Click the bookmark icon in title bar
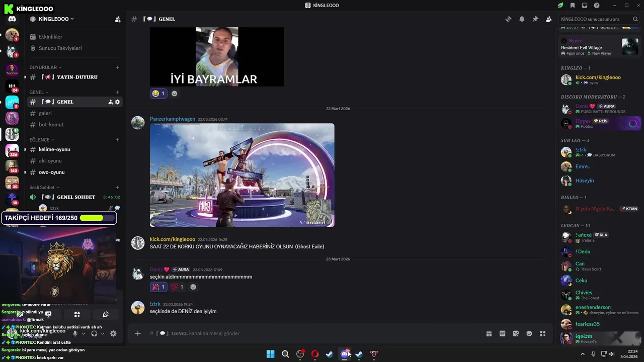Image resolution: width=644 pixels, height=362 pixels. point(573,6)
